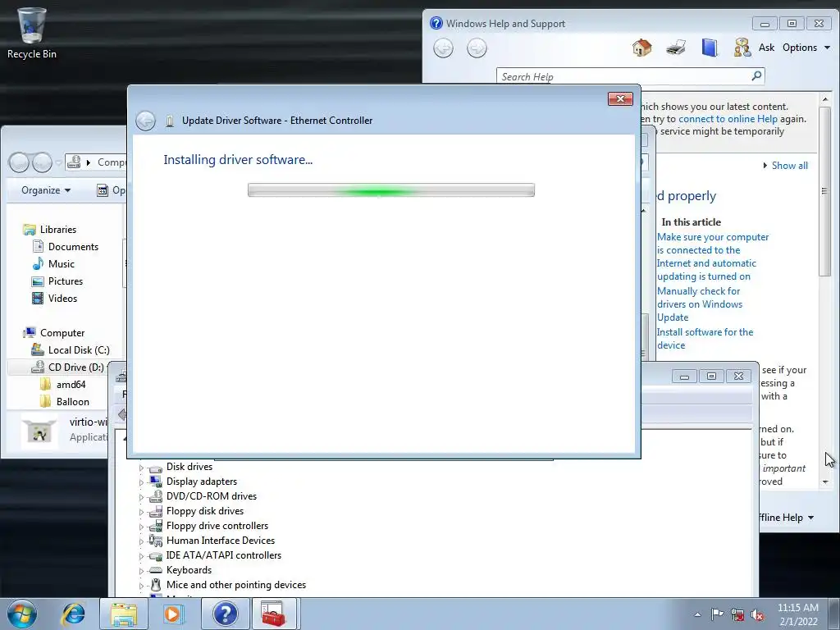Select Floppy drive controllers item

[x=217, y=526]
